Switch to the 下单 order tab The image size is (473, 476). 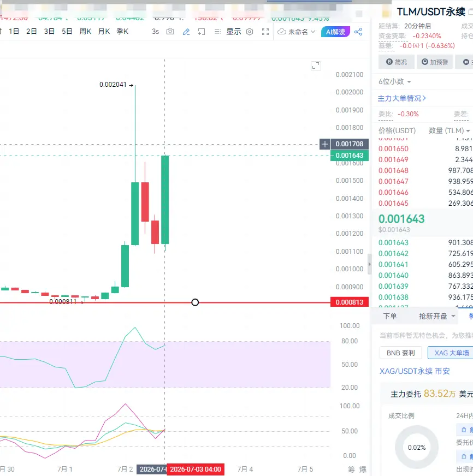point(390,316)
